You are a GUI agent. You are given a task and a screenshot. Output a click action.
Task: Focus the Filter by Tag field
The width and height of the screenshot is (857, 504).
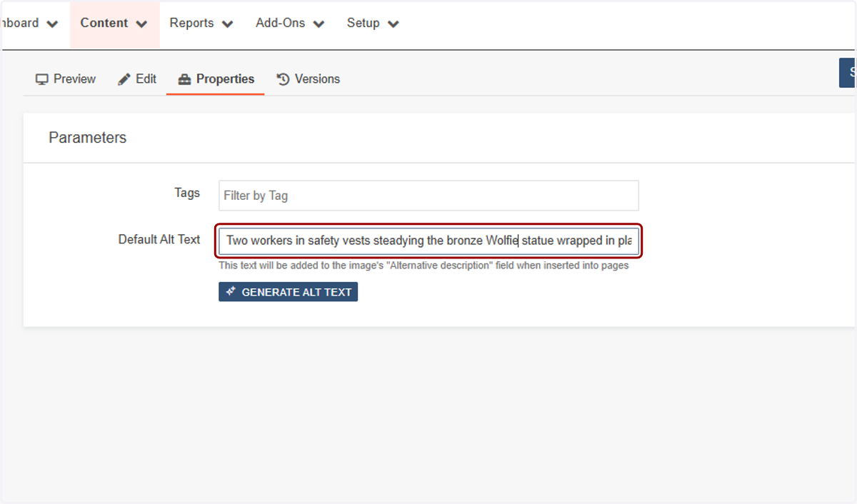(428, 196)
